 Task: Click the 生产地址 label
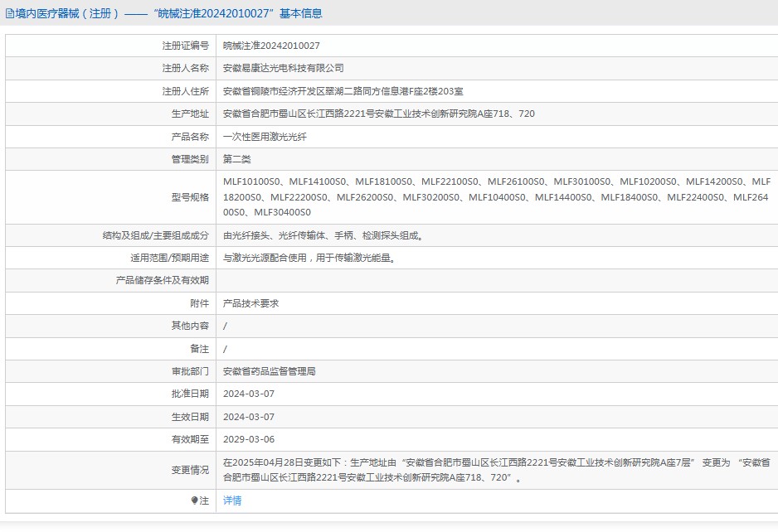[x=191, y=114]
